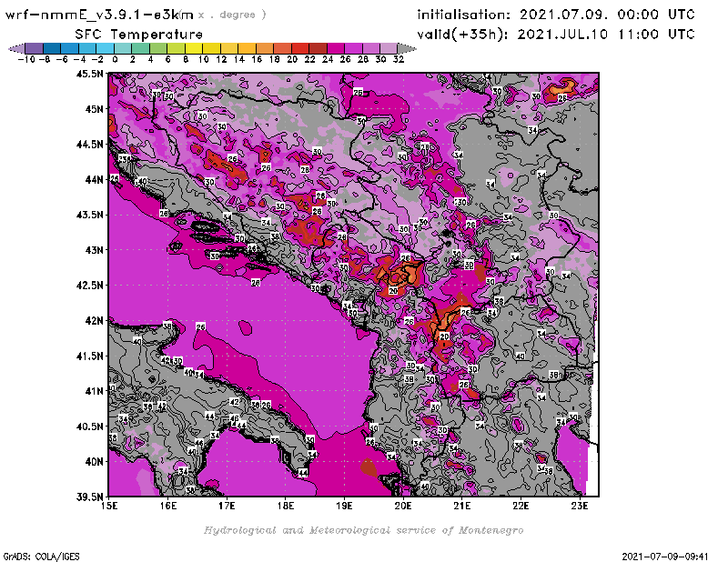Click the 'GrADS: COLA/IGES' credit text
Image resolution: width=728 pixels, height=562 pixels.
[41, 557]
